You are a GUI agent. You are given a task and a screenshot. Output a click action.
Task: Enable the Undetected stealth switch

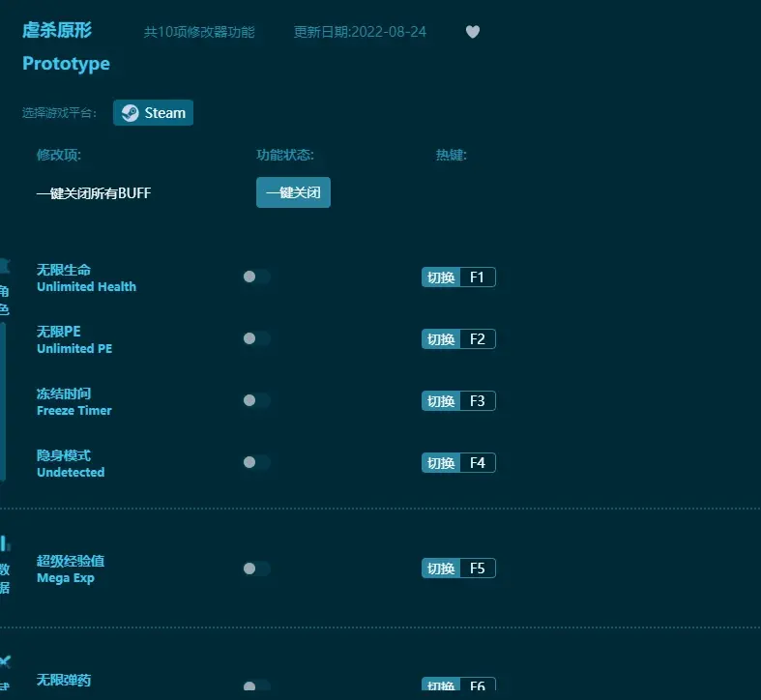tap(256, 462)
